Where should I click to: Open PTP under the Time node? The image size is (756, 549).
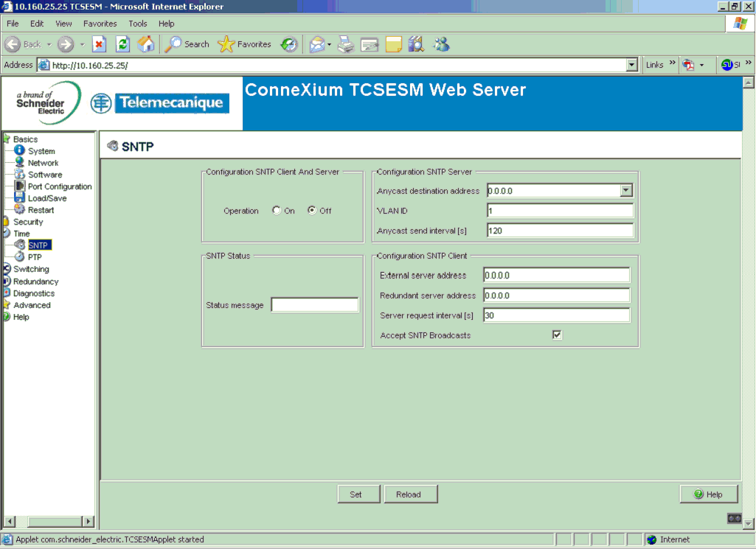[x=34, y=257]
